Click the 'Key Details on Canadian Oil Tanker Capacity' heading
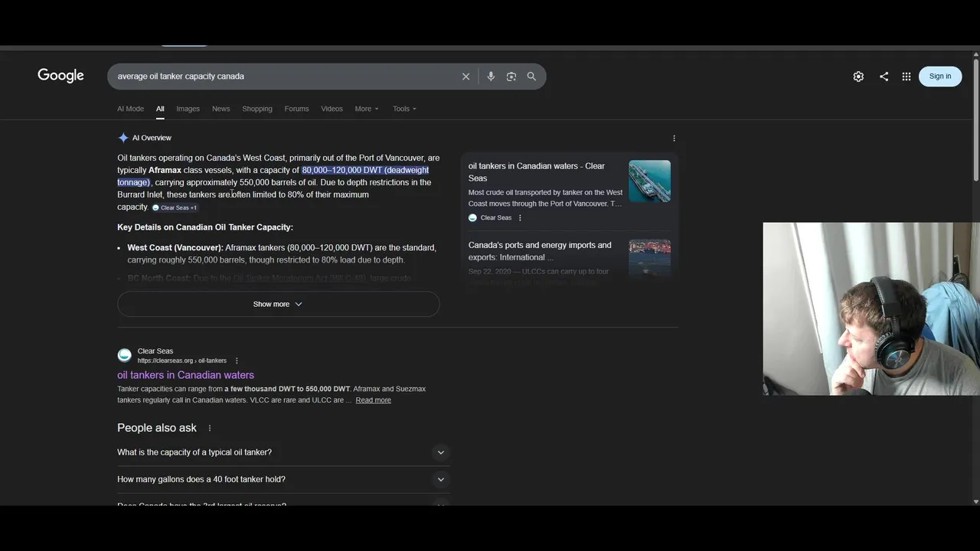 point(205,227)
